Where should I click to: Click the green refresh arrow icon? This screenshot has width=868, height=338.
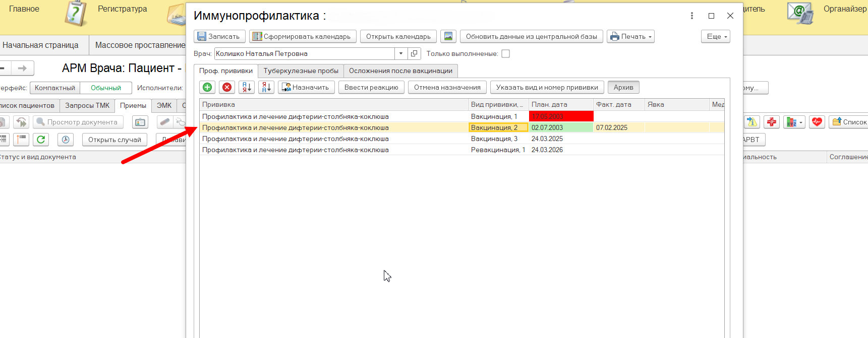coord(41,140)
